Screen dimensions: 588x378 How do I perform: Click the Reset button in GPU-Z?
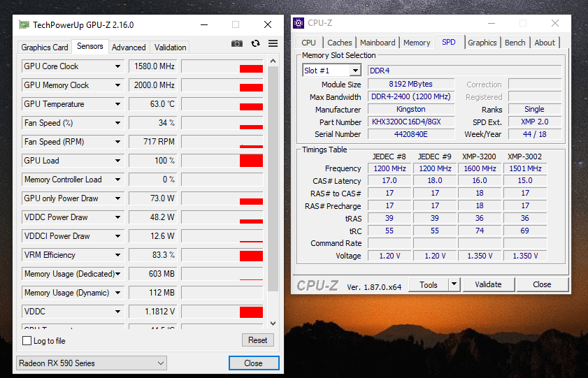pos(257,340)
